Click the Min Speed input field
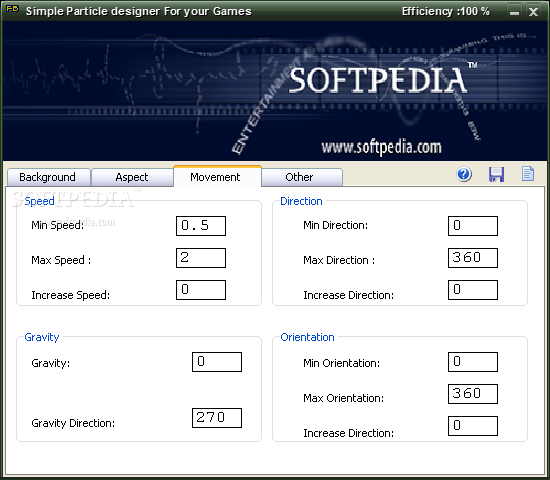550x480 pixels. (x=201, y=226)
